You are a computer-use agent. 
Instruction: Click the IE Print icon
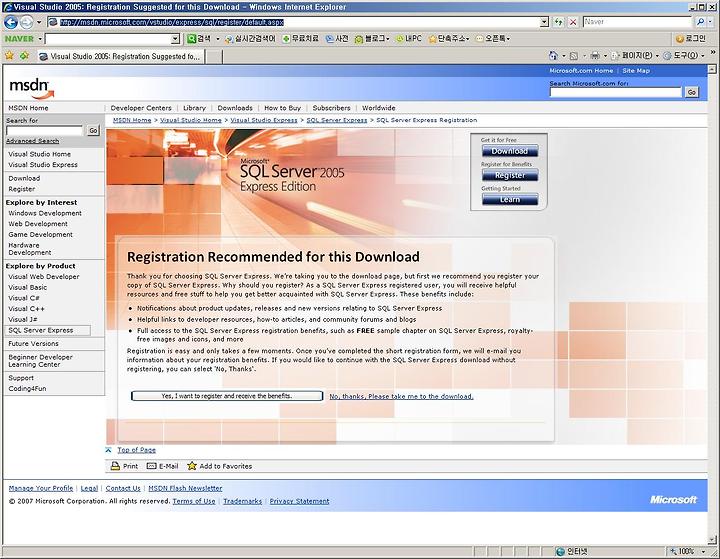point(595,56)
